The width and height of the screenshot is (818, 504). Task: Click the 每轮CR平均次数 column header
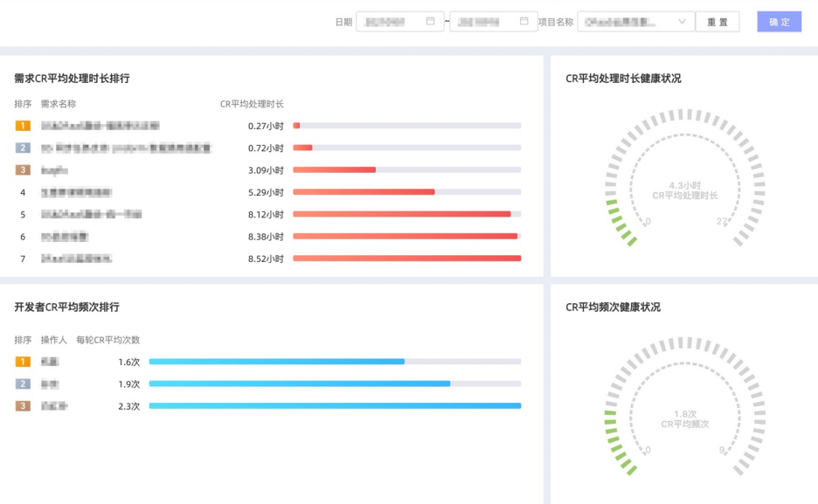point(107,340)
